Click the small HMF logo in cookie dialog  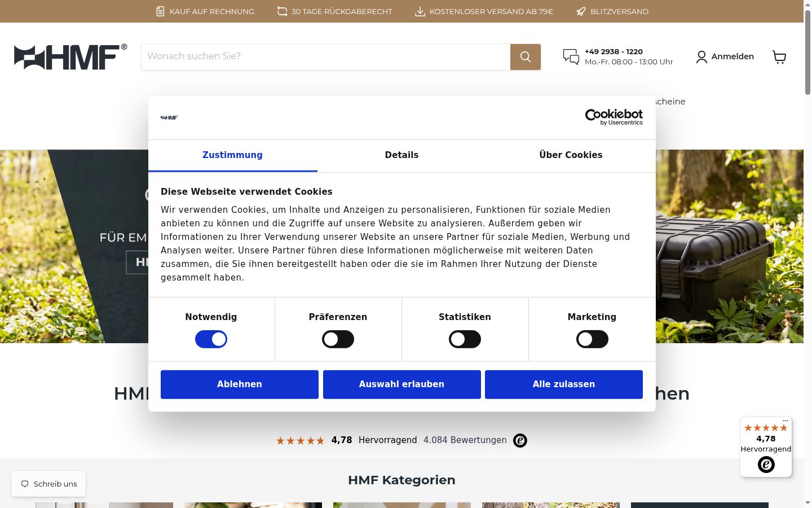169,117
